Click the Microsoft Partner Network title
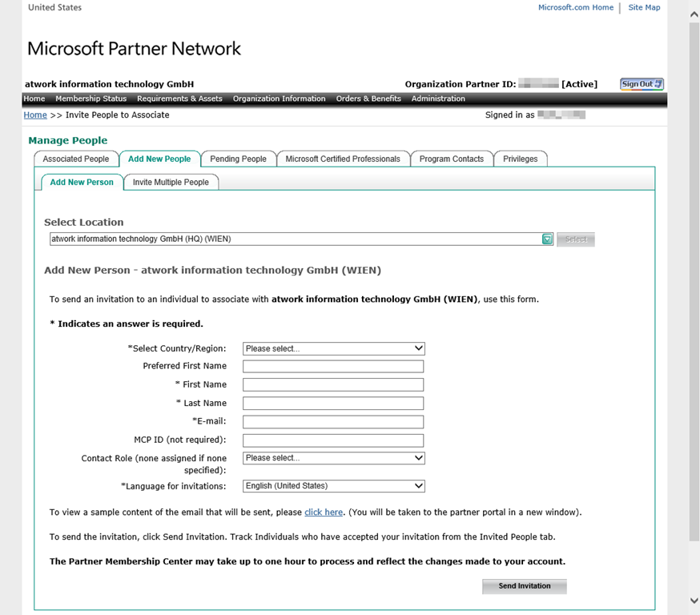Image resolution: width=700 pixels, height=615 pixels. point(134,49)
